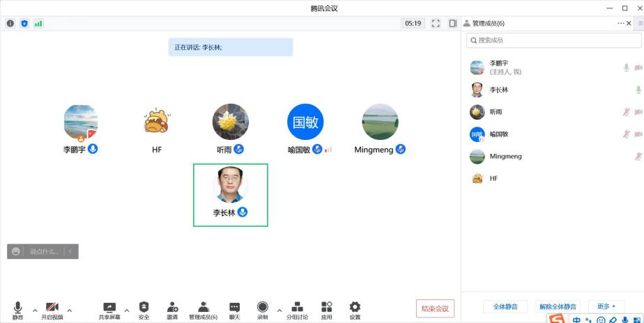644x323 pixels.
Task: Click the 共享屏幕 share screen icon
Action: (x=109, y=307)
